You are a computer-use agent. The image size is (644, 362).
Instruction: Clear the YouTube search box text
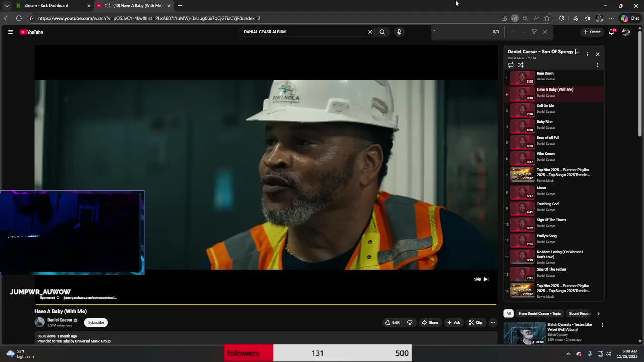(x=370, y=32)
